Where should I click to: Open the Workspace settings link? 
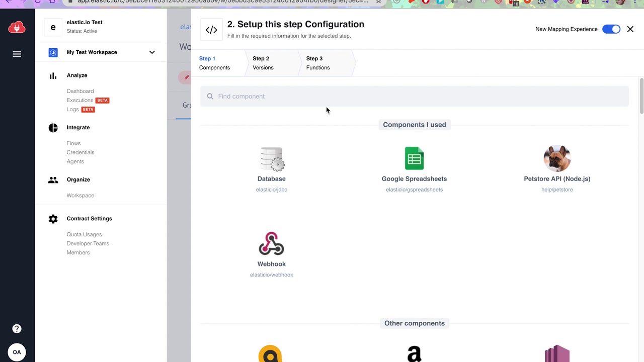[x=80, y=196]
